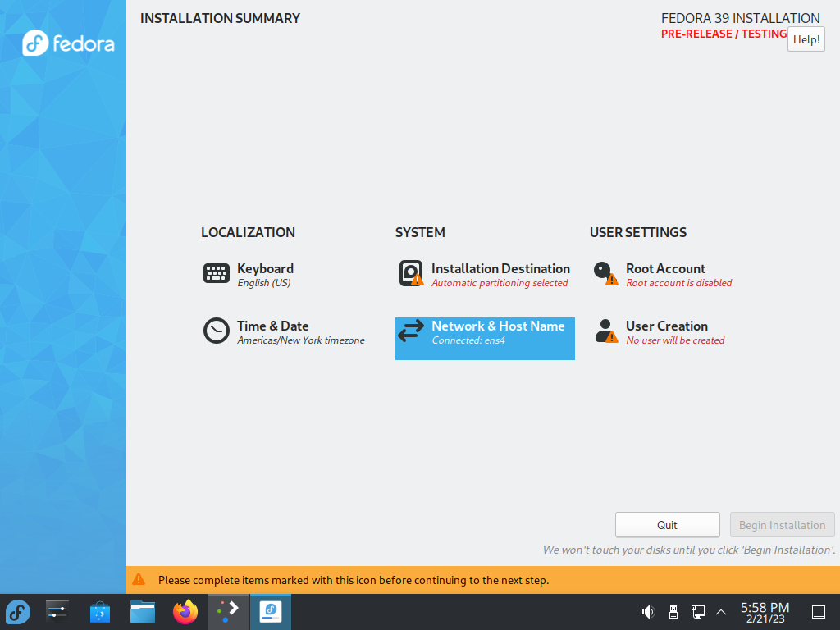The image size is (840, 630).
Task: Click 'English (US)' keyboard text
Action: tap(264, 283)
